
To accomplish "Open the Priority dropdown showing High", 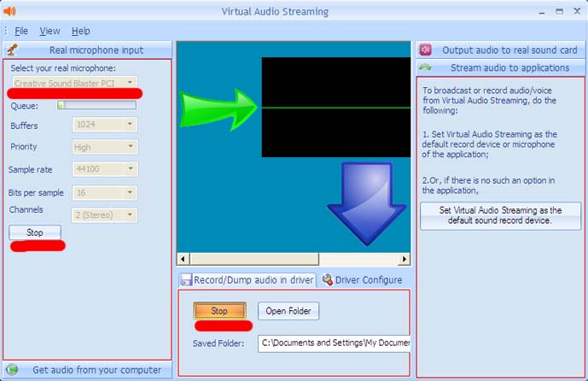I will coord(105,147).
